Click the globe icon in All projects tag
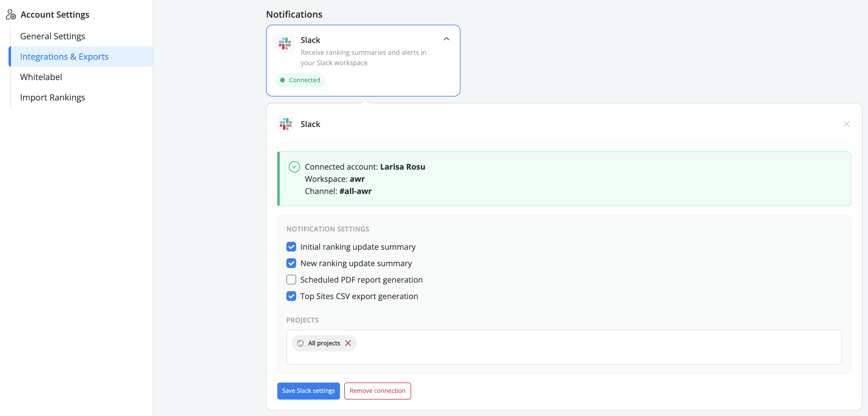868x416 pixels. tap(300, 343)
